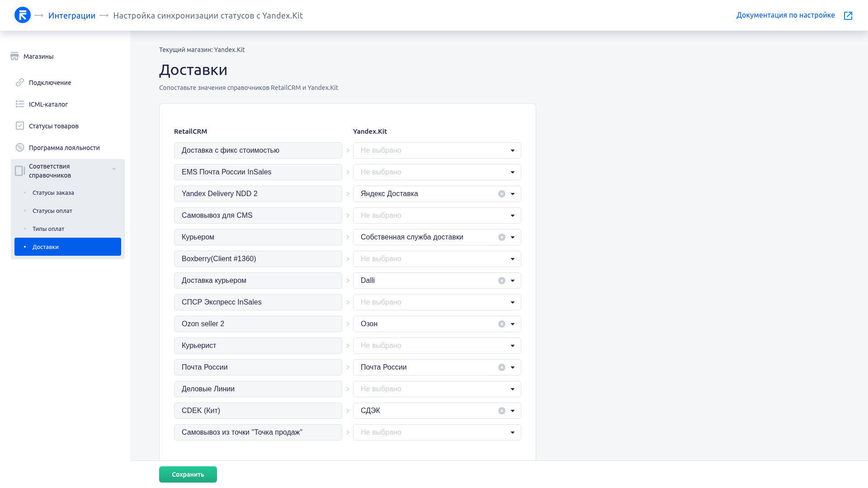Open the Программа лояльности section

click(64, 148)
